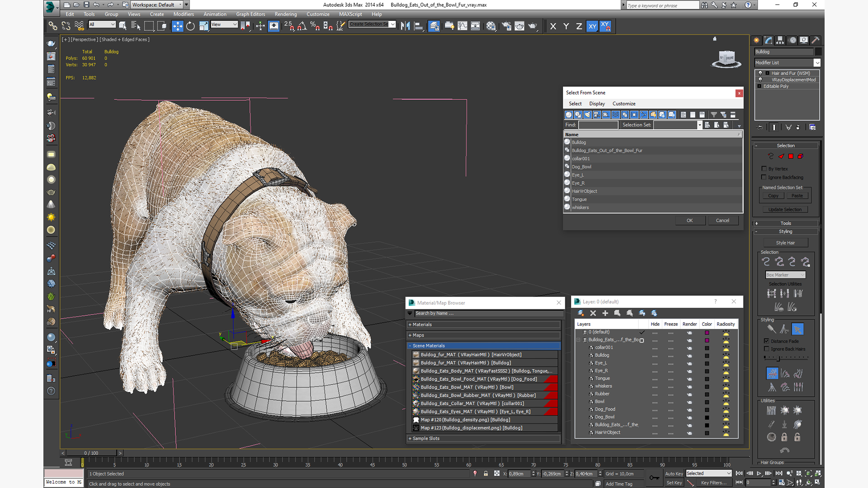Restrict transform to Z axis
Viewport: 868px width, 488px height.
click(579, 26)
